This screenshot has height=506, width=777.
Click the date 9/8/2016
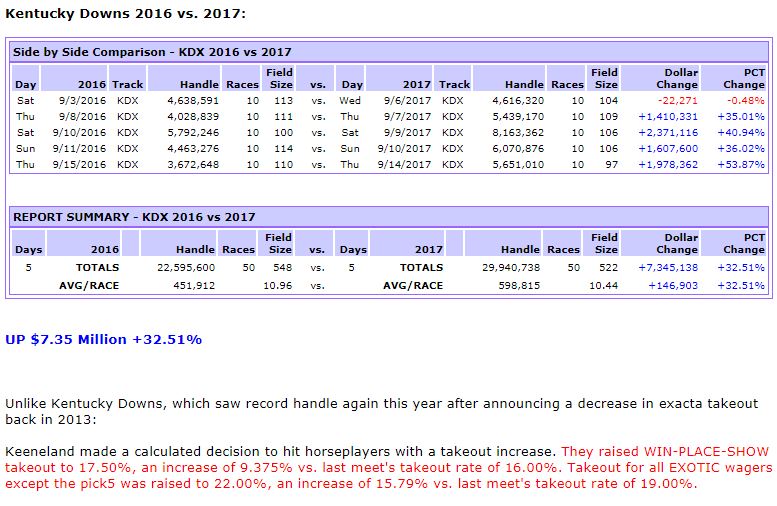click(x=82, y=116)
